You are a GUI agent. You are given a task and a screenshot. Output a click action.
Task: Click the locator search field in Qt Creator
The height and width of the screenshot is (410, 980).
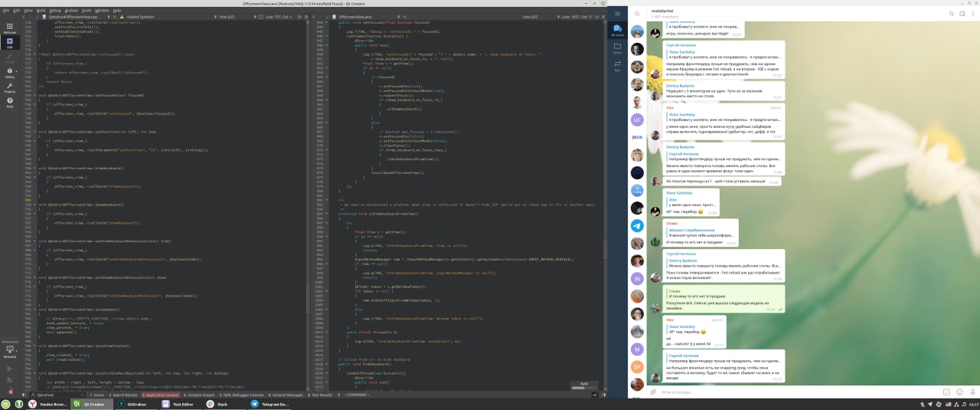(58, 395)
